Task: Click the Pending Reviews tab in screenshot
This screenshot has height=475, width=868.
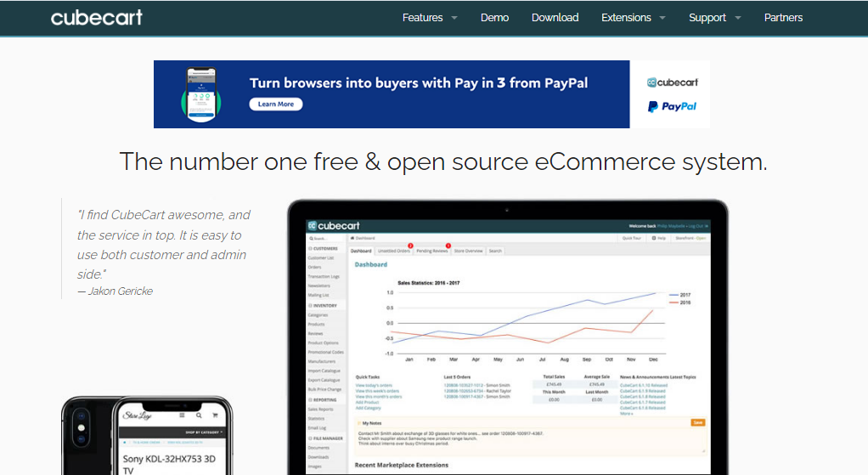Action: (x=431, y=251)
